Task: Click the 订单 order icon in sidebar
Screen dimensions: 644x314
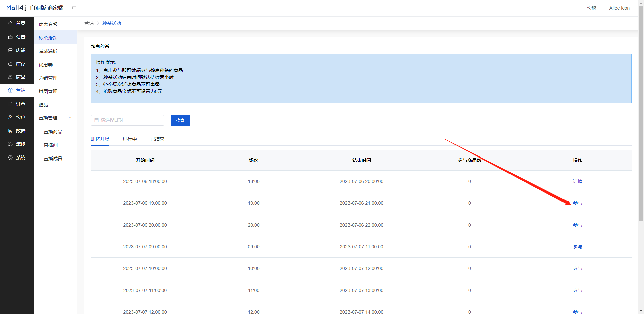Action: click(x=10, y=104)
